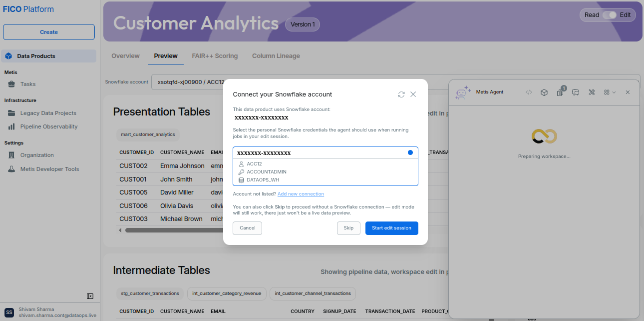Toggle the Read/Edit switch
The image size is (644, 321).
pyautogui.click(x=610, y=15)
